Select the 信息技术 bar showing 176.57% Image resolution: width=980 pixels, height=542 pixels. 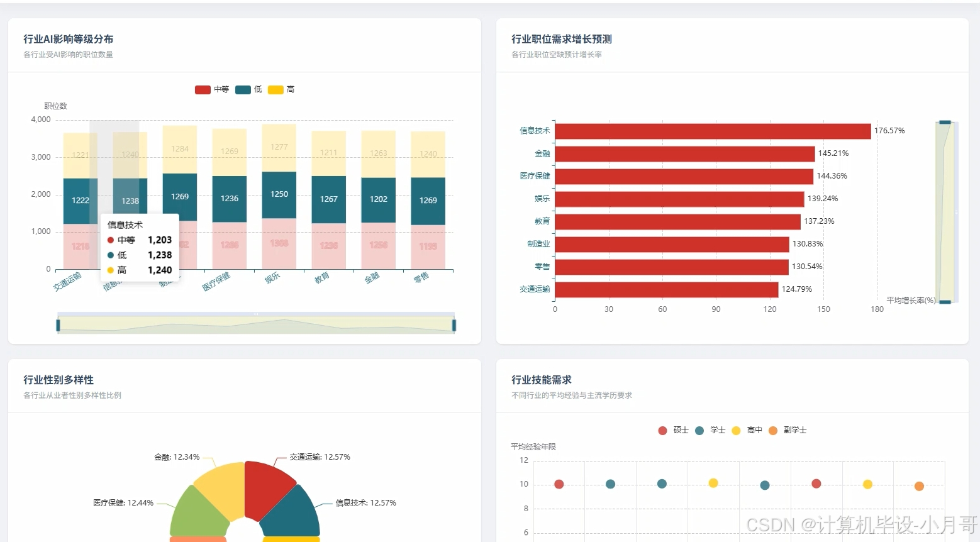(x=713, y=131)
